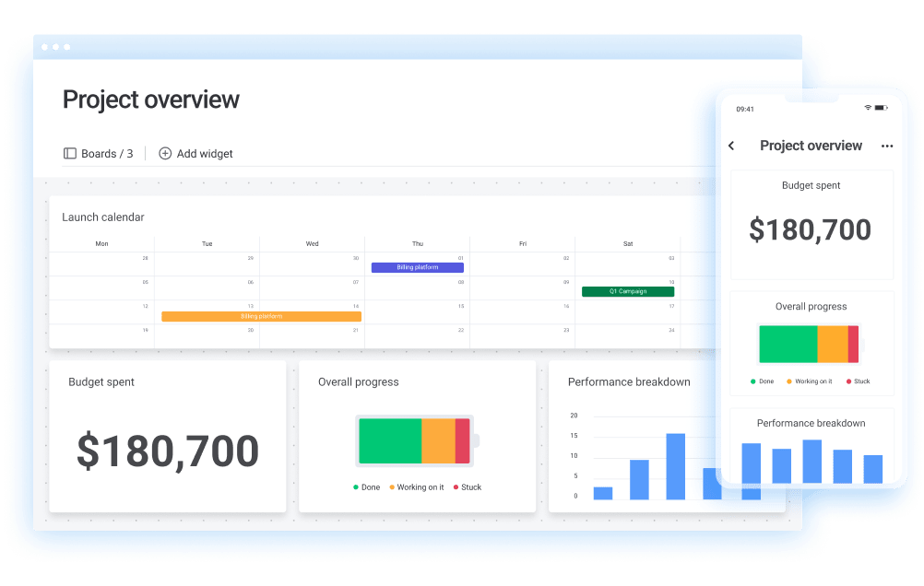Click the red Stuck legend dot on desktop
Viewport: 924px width, 586px height.
pyautogui.click(x=456, y=487)
